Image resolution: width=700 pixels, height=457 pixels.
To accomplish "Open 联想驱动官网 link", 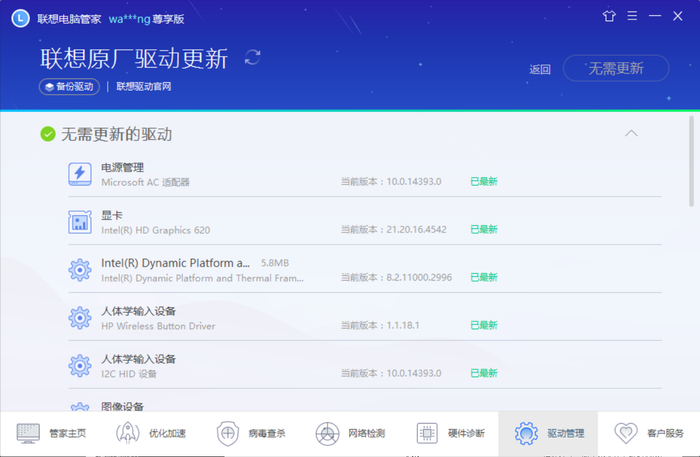I will pyautogui.click(x=144, y=87).
